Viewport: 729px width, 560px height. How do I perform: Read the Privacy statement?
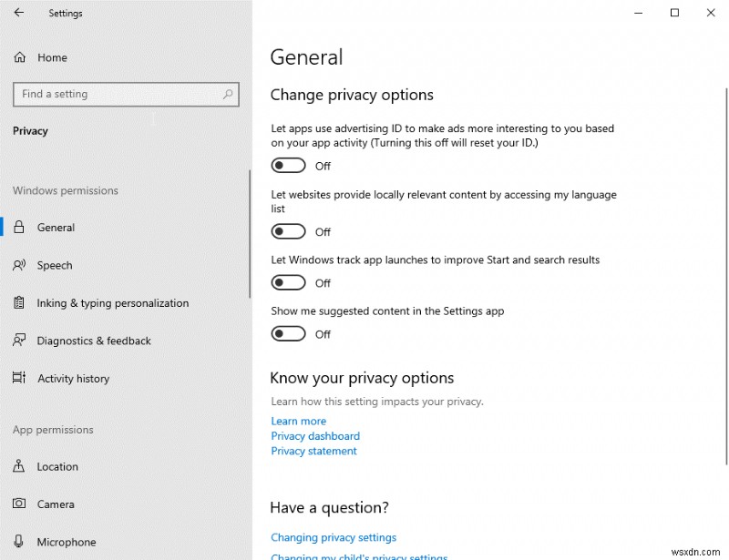point(313,451)
